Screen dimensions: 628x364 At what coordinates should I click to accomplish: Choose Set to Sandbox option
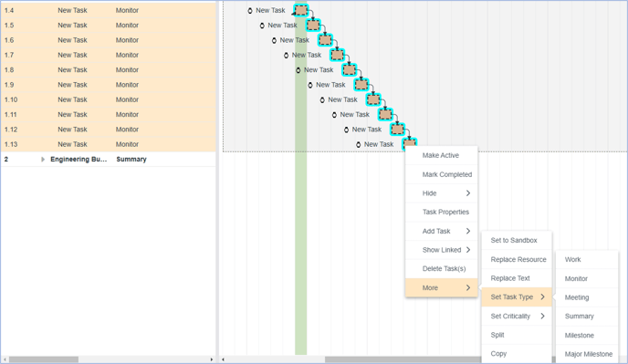(x=517, y=240)
